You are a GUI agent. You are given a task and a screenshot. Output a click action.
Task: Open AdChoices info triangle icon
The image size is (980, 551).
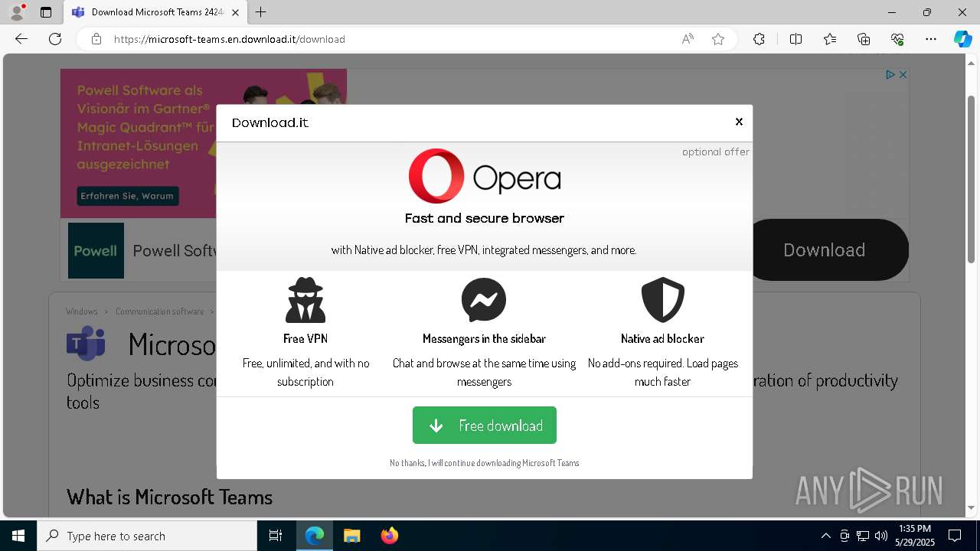890,74
